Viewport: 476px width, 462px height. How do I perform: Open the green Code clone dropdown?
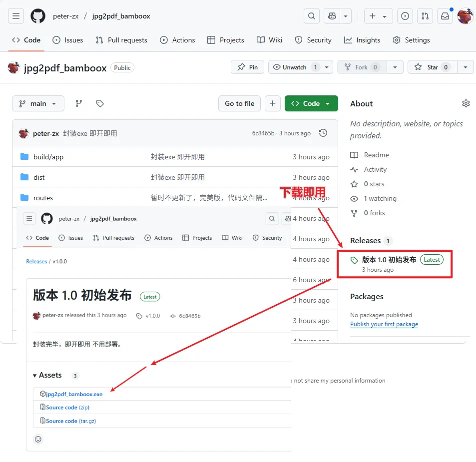click(311, 103)
